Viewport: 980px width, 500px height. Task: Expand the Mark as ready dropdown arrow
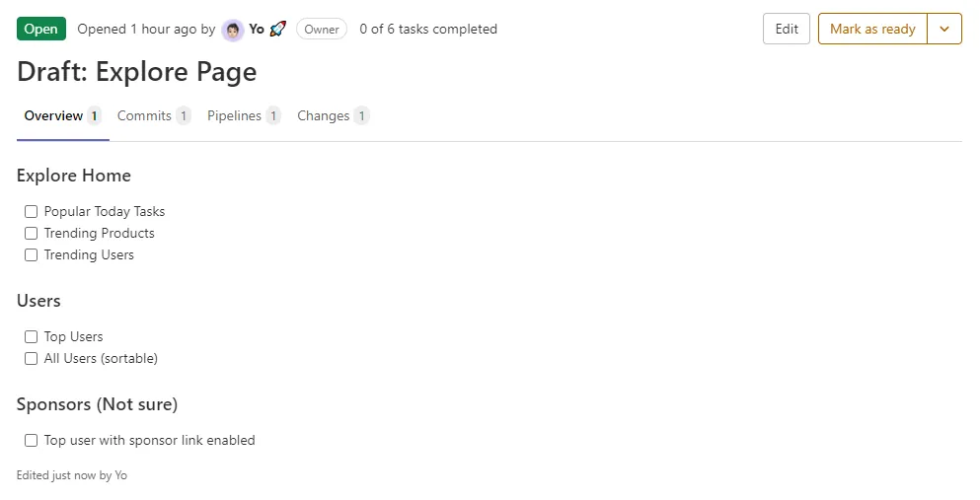point(944,30)
